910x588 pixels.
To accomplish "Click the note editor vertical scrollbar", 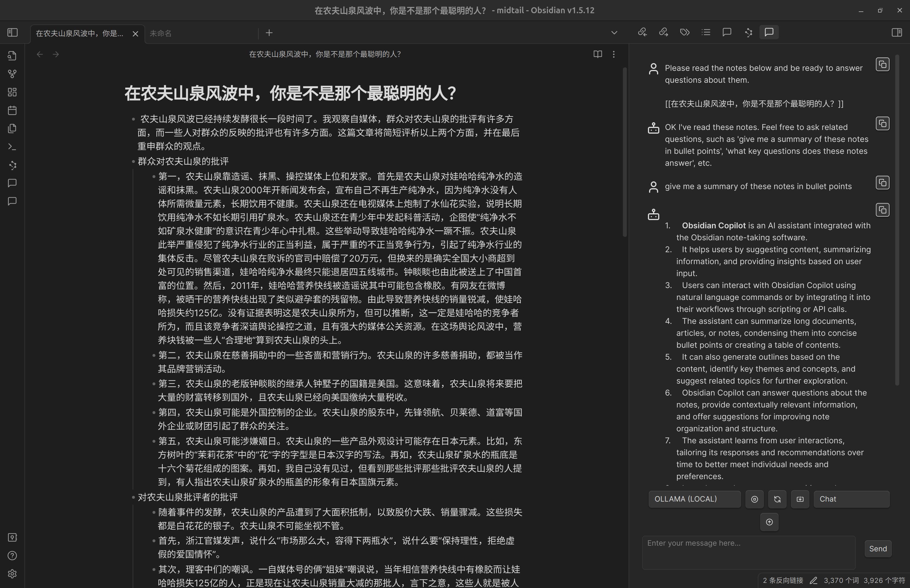I will click(x=625, y=152).
